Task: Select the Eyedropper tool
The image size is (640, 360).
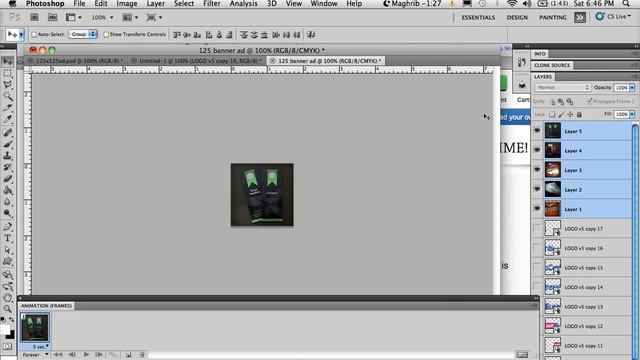Action: tap(7, 119)
